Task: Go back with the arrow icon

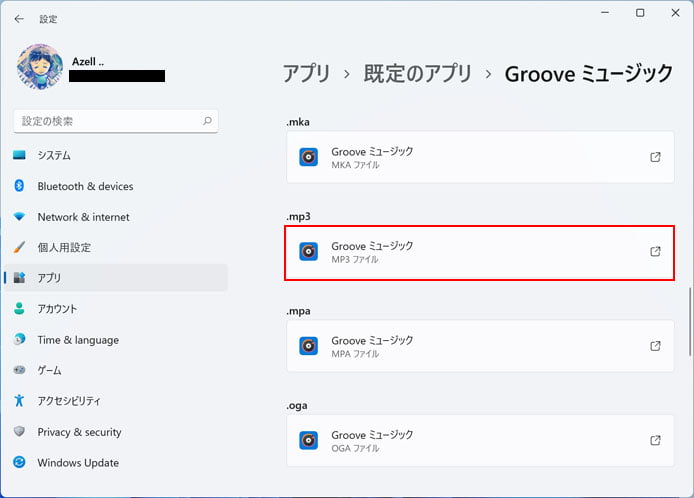Action: tap(19, 19)
